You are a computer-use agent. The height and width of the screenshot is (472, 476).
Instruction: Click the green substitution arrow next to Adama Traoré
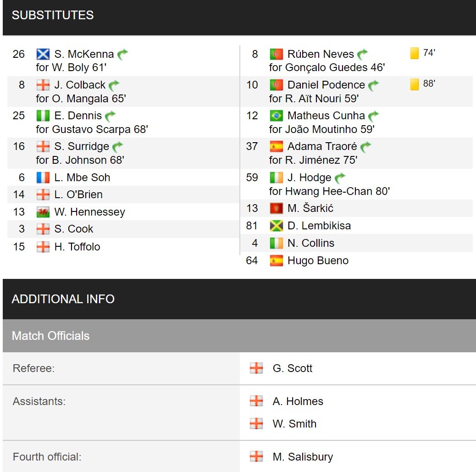point(366,147)
